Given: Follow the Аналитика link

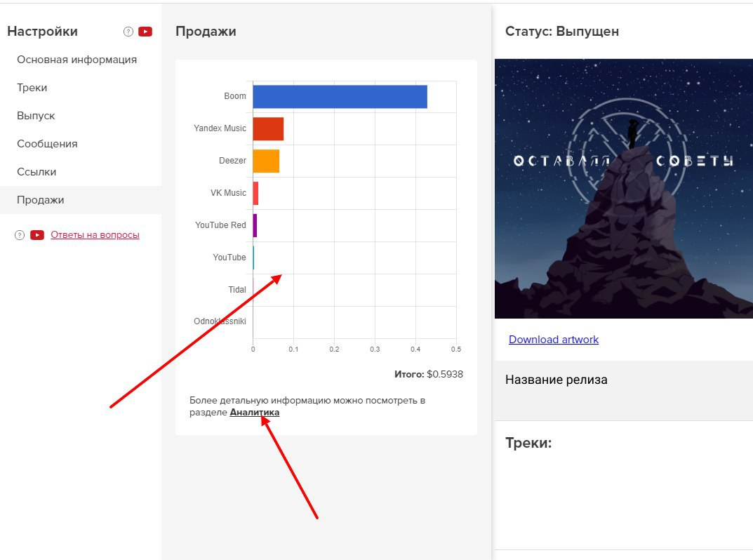Looking at the screenshot, I should (255, 413).
